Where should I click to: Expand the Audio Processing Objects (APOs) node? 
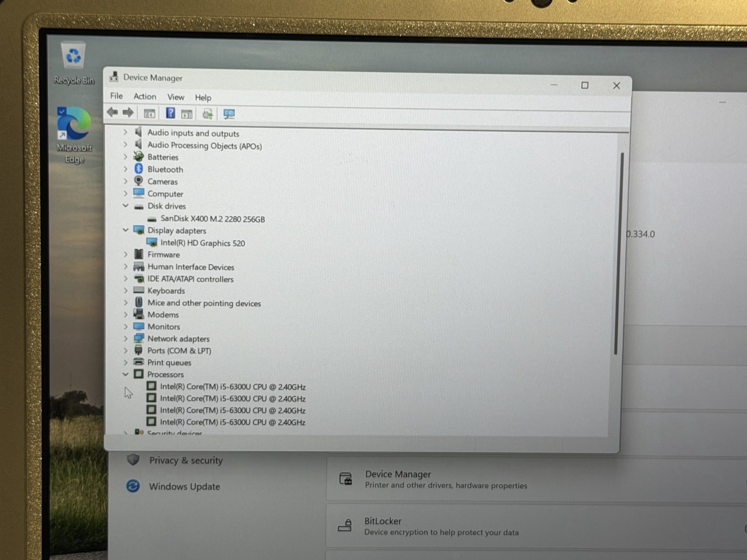(125, 144)
